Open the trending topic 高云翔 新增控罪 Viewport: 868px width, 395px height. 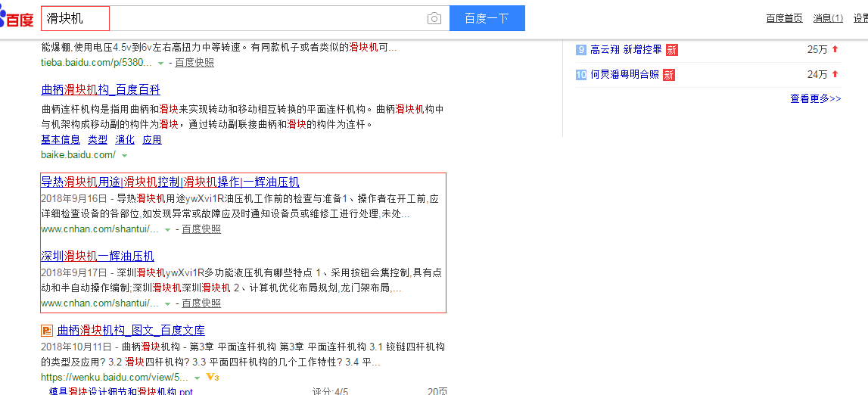626,49
